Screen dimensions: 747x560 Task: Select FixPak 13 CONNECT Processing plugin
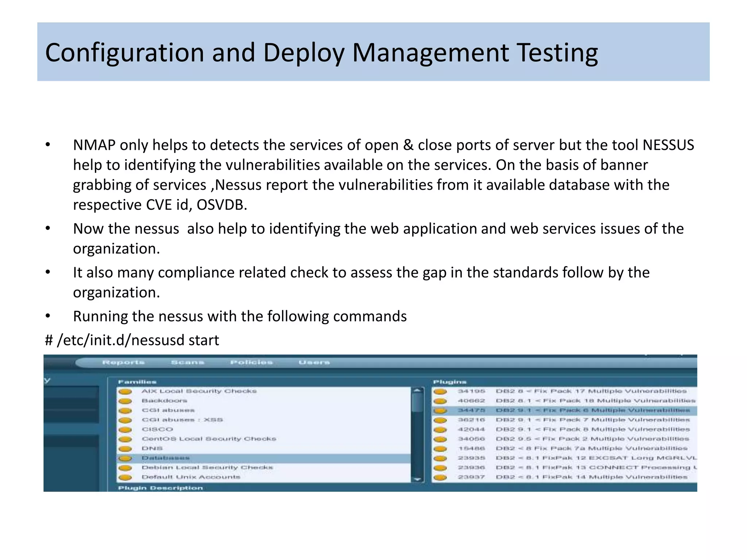(x=565, y=468)
